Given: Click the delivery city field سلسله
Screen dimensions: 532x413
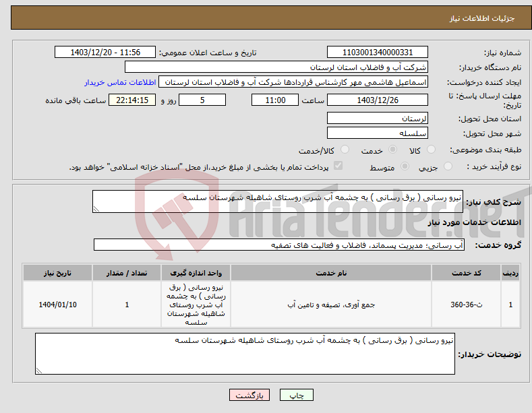Looking at the screenshot, I should (378, 133).
